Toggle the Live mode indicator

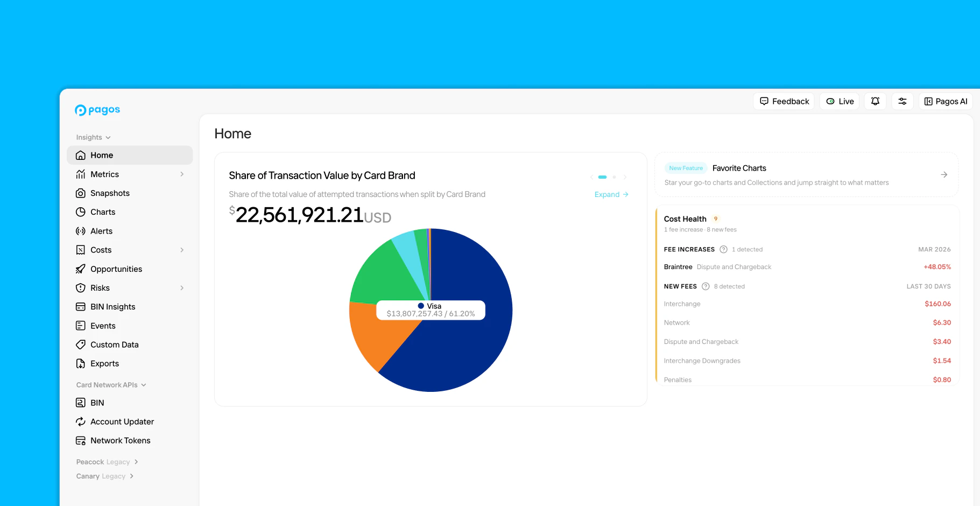pos(839,101)
